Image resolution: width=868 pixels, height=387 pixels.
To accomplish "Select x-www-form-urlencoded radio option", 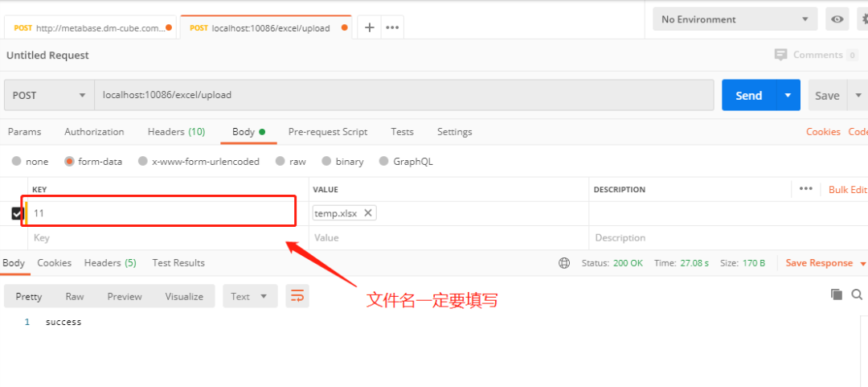I will tap(143, 161).
